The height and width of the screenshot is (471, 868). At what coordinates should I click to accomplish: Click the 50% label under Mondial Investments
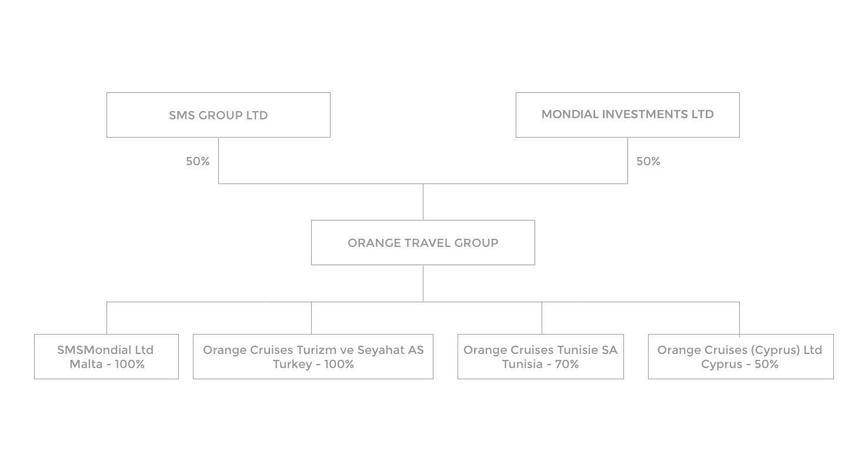(648, 161)
